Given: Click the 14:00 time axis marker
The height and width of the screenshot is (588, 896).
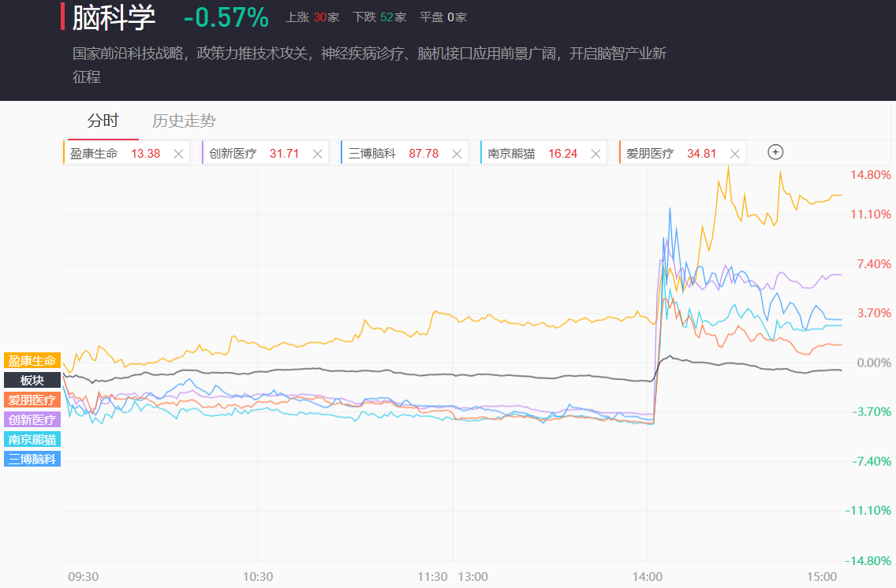Looking at the screenshot, I should 648,577.
